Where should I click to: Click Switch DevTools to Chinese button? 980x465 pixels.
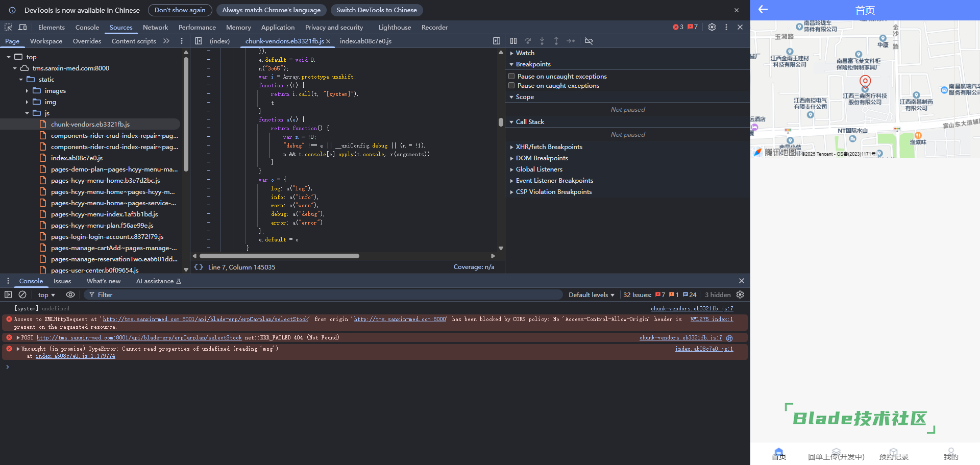(x=377, y=10)
